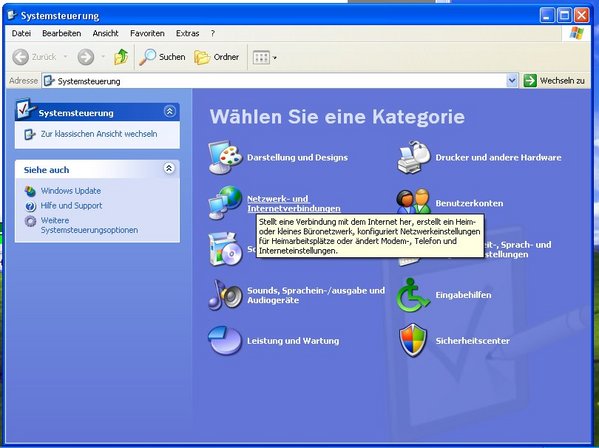Open the Eingabehilfen wheelchair icon

(413, 294)
